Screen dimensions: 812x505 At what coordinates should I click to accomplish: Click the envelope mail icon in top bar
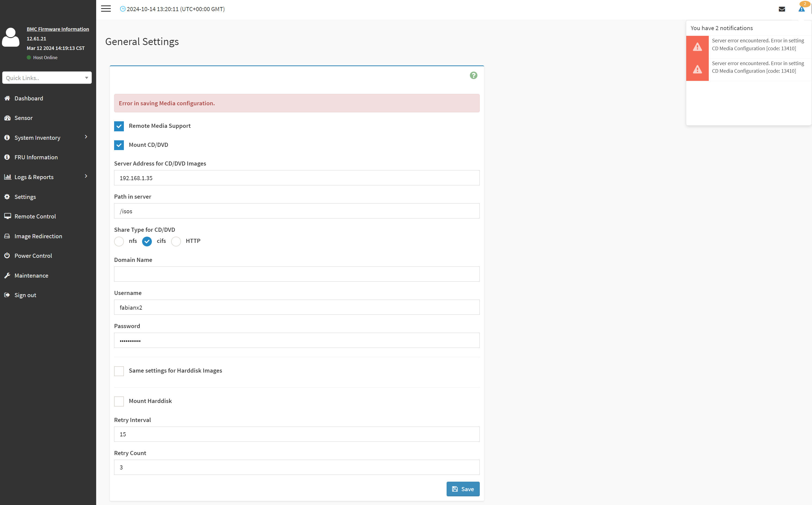tap(782, 9)
